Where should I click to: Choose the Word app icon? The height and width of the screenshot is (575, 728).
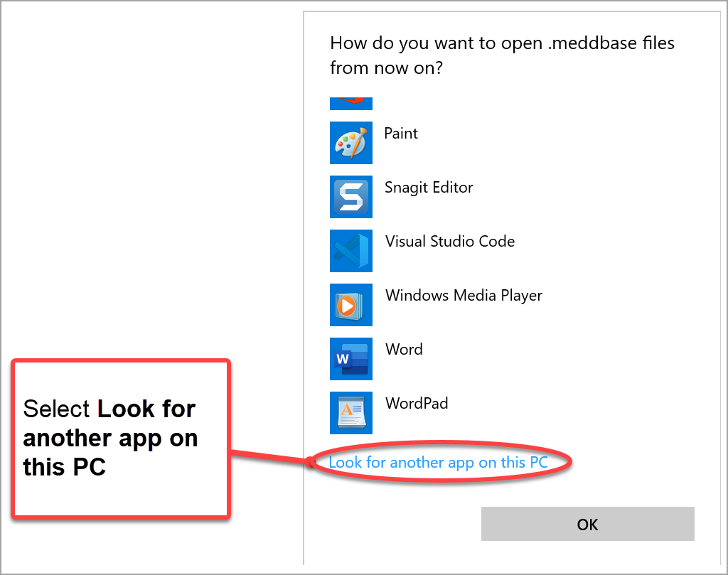(x=351, y=359)
